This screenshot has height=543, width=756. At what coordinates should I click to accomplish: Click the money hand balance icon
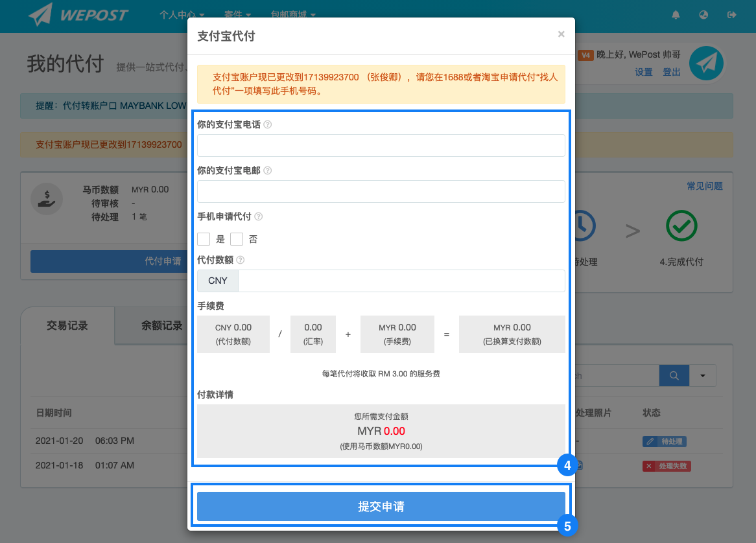click(x=47, y=199)
